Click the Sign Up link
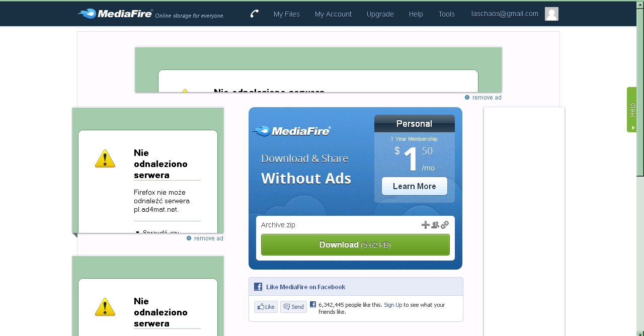This screenshot has width=644, height=336. pos(393,305)
